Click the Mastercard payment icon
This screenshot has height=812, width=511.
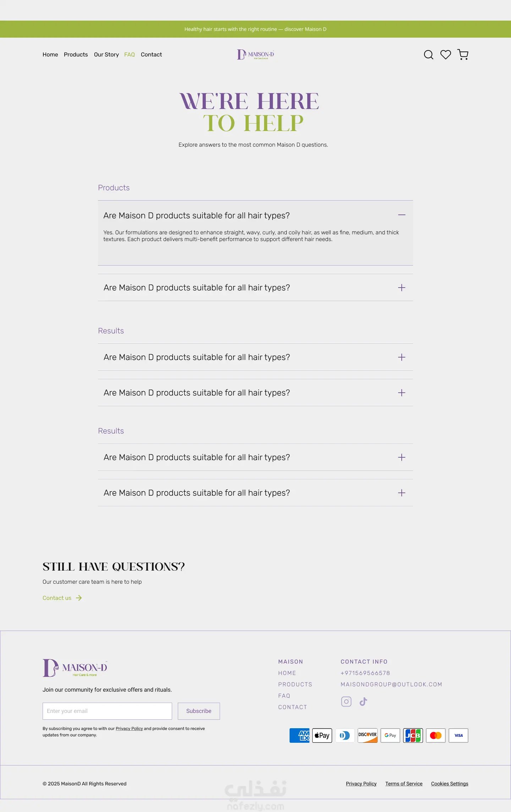click(x=436, y=735)
